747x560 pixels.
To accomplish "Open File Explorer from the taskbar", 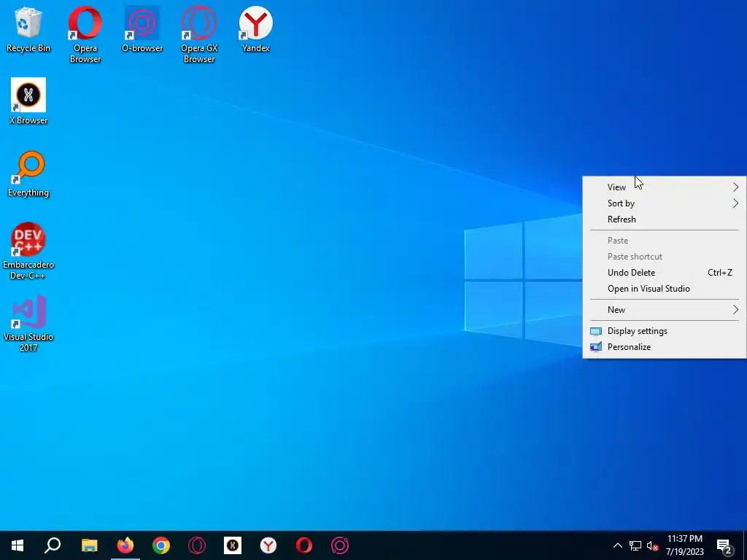I will tap(89, 545).
